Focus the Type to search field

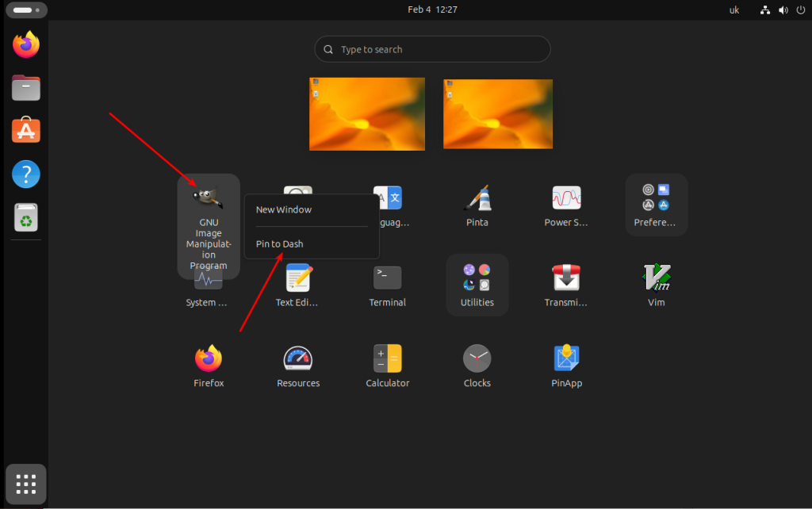point(432,49)
